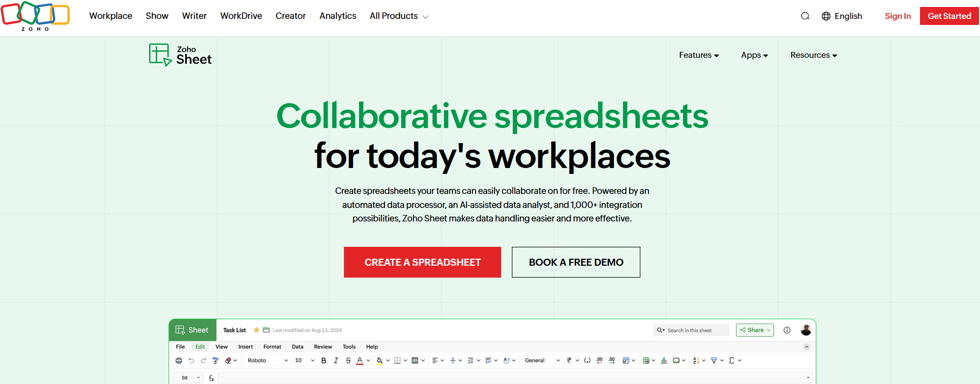Click the vertical align icon
Viewport: 980px width, 384px height.
coord(452,361)
